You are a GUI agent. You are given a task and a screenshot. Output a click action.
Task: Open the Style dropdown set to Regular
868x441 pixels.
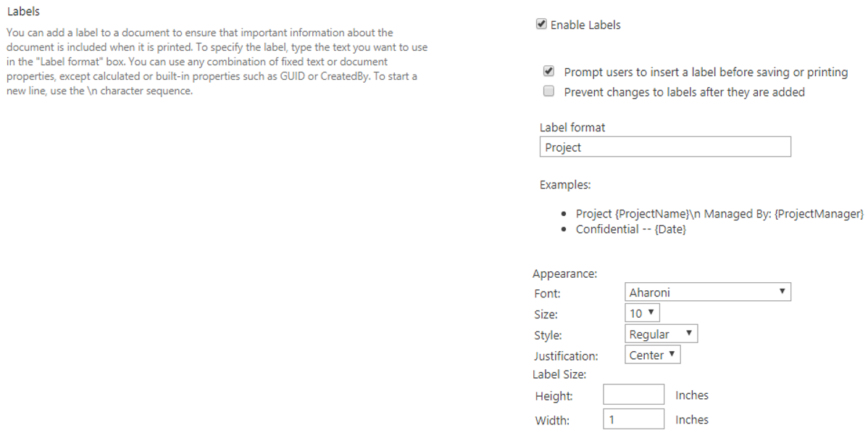(661, 334)
